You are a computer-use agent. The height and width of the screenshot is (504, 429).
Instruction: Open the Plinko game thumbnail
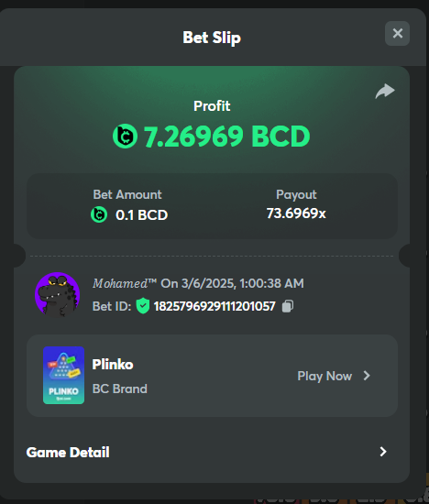63,375
